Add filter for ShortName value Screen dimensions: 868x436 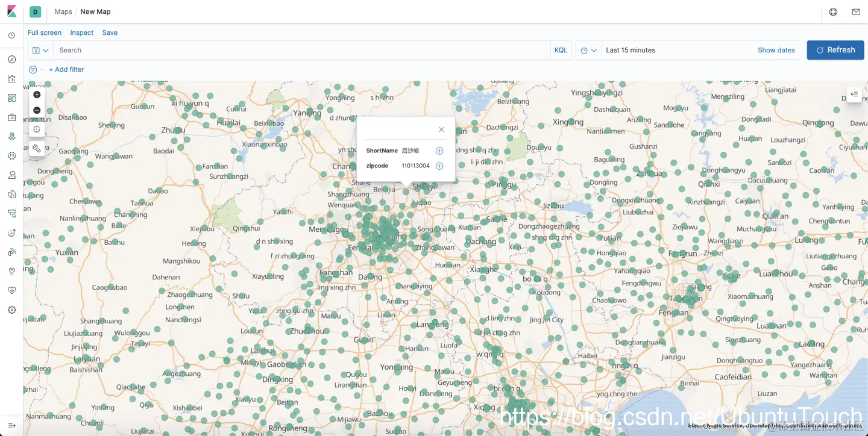pyautogui.click(x=439, y=151)
